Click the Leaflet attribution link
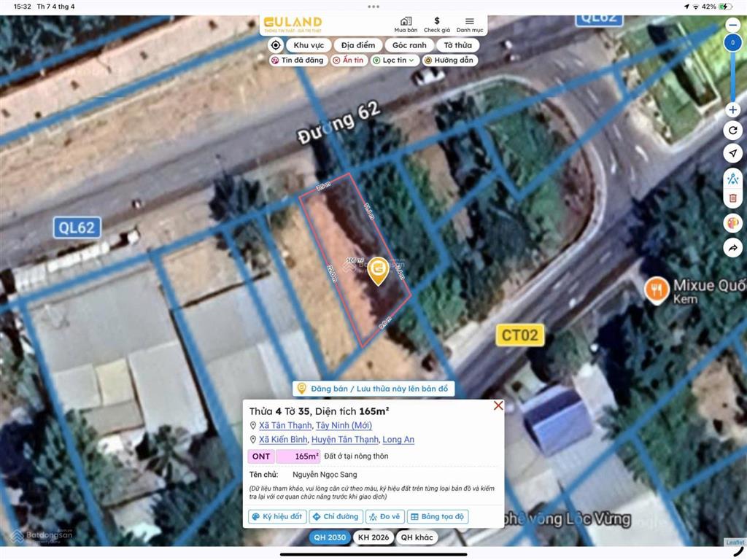 [x=735, y=542]
